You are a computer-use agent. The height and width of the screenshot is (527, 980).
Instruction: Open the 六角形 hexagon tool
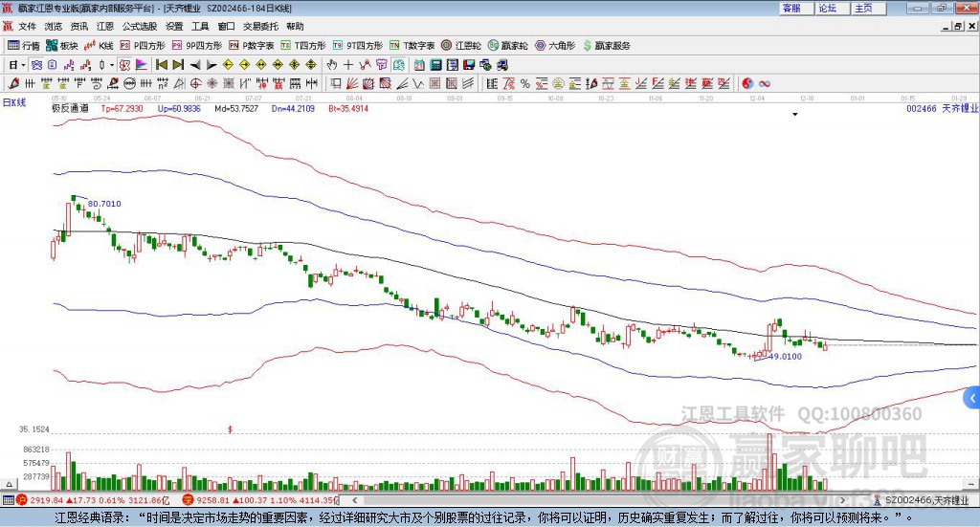pyautogui.click(x=555, y=46)
